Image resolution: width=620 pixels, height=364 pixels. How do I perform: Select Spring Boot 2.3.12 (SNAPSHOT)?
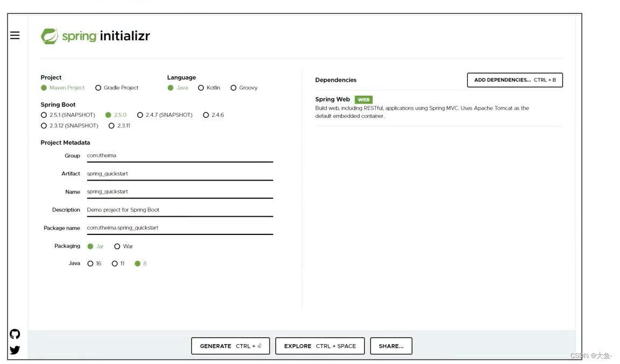[x=69, y=126]
